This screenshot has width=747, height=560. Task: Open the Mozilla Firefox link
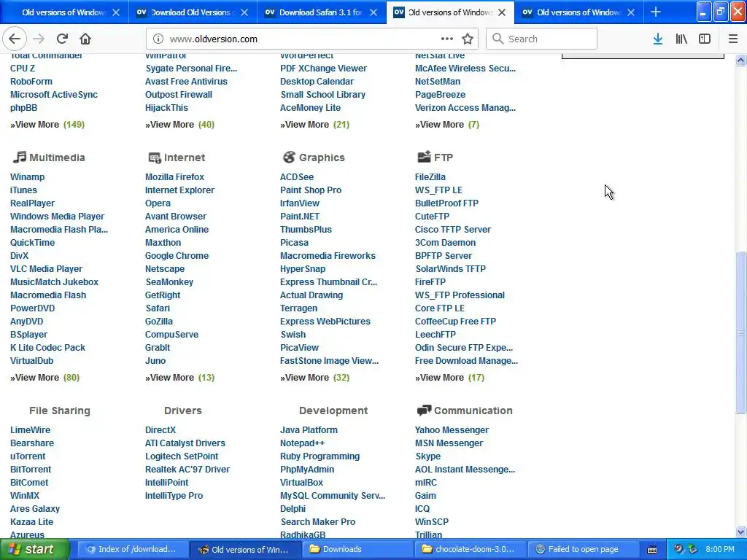click(174, 177)
